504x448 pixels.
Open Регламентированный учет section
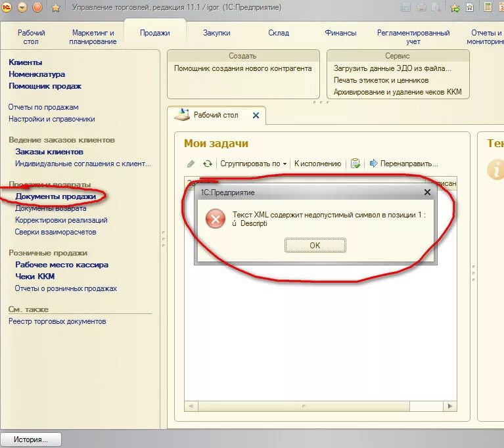coord(413,37)
